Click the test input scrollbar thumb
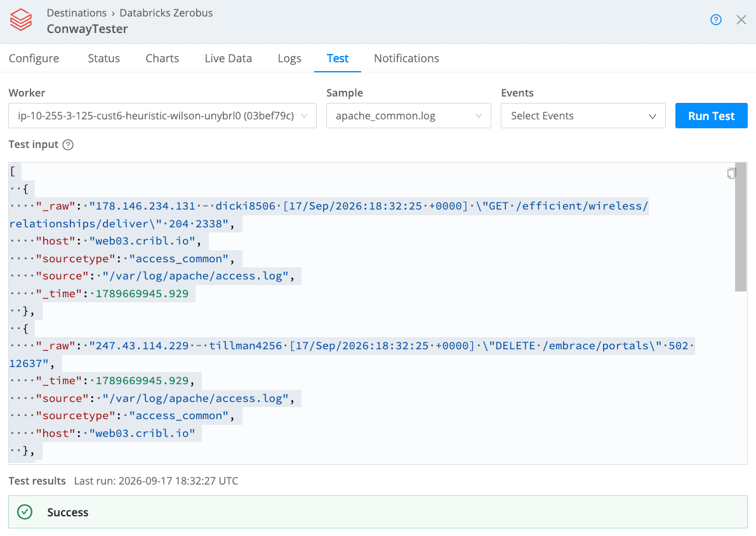 [741, 227]
